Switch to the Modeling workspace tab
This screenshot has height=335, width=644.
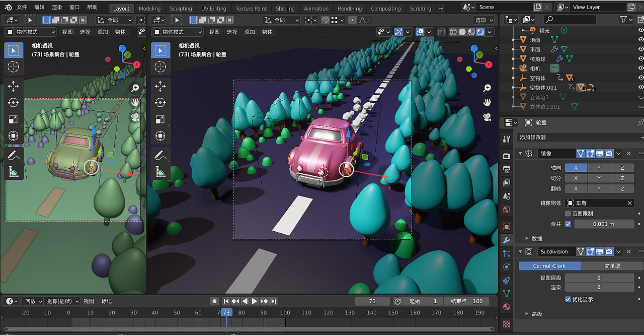click(149, 9)
